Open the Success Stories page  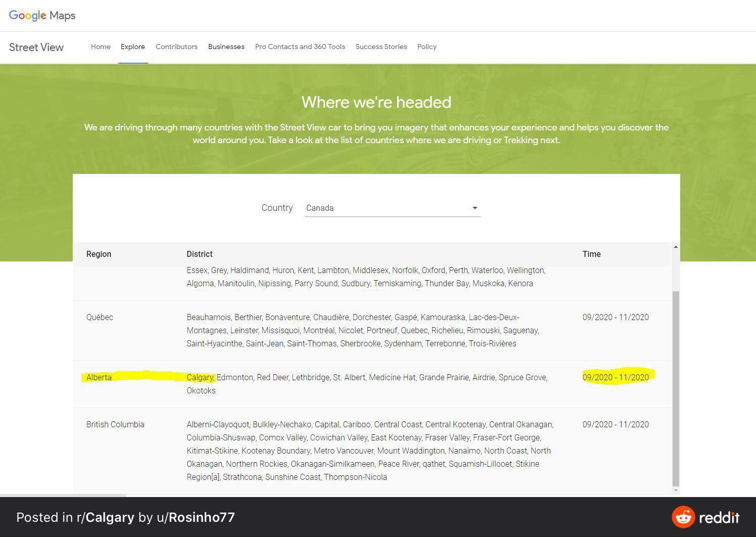(x=381, y=47)
